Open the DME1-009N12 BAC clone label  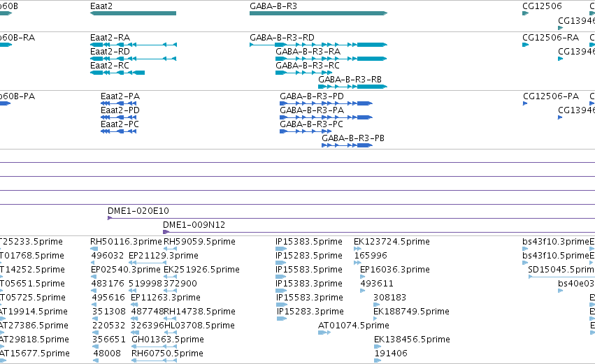tap(194, 225)
